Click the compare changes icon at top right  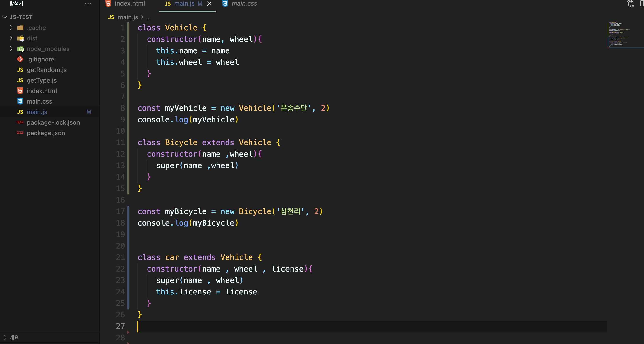(x=630, y=4)
